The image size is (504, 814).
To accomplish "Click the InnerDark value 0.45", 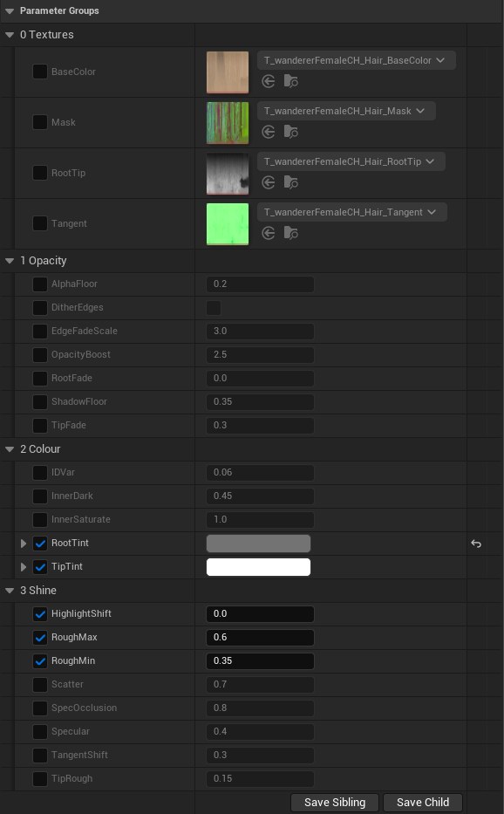I will pyautogui.click(x=260, y=496).
